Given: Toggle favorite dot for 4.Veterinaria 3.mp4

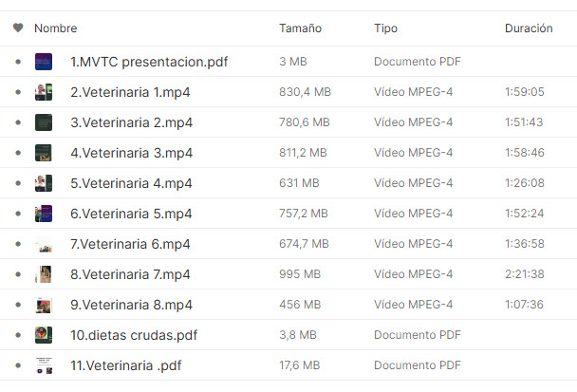Looking at the screenshot, I should (18, 153).
